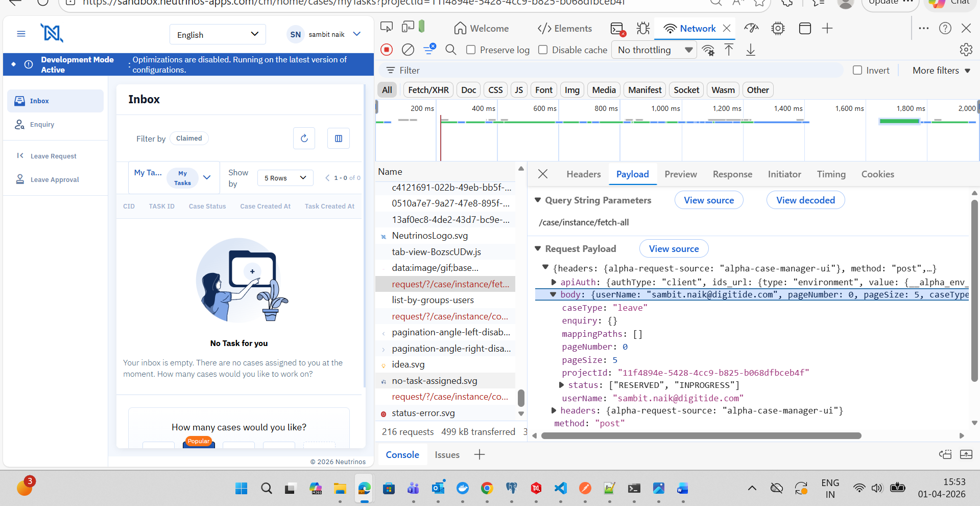Click the View decoded button
The width and height of the screenshot is (980, 506).
(x=805, y=200)
